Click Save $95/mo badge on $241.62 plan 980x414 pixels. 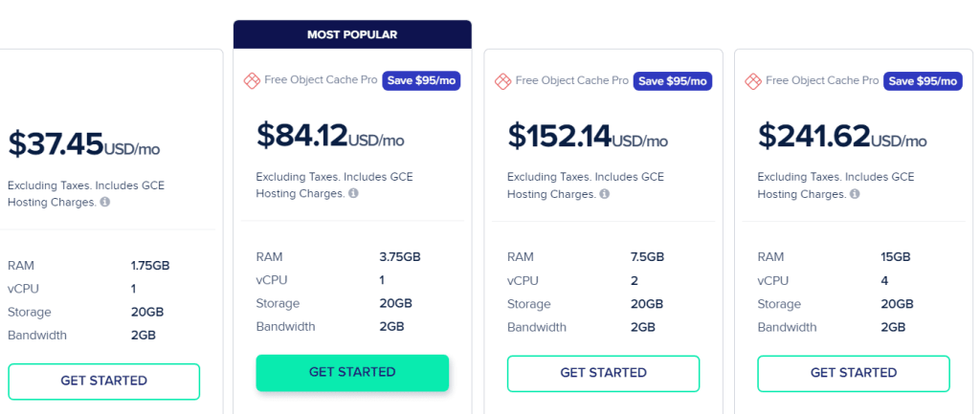923,80
